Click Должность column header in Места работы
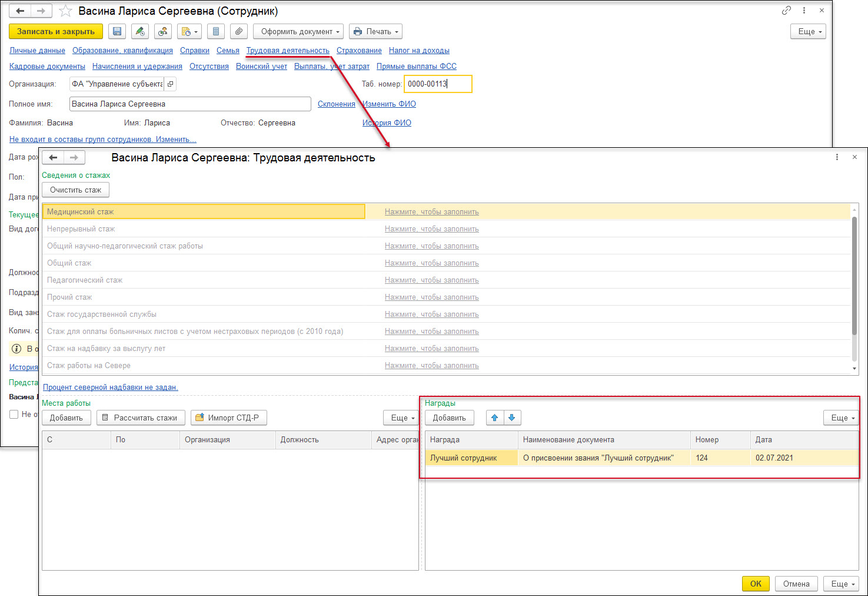This screenshot has width=868, height=596. pyautogui.click(x=323, y=440)
